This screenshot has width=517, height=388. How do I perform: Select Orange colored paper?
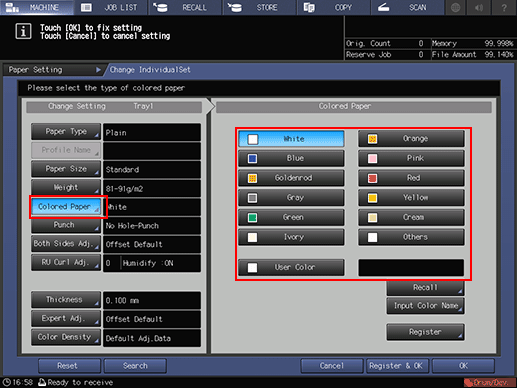(x=411, y=139)
